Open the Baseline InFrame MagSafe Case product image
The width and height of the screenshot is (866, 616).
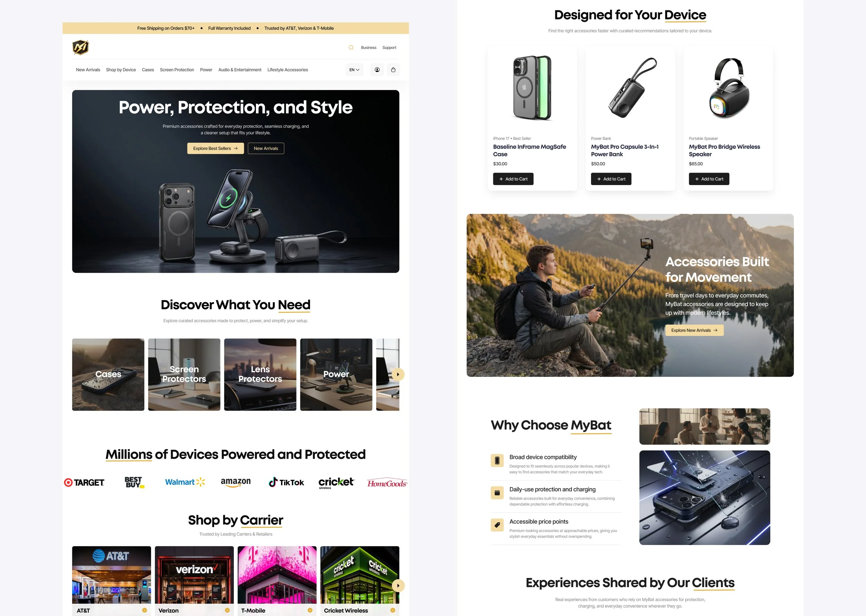[x=532, y=88]
